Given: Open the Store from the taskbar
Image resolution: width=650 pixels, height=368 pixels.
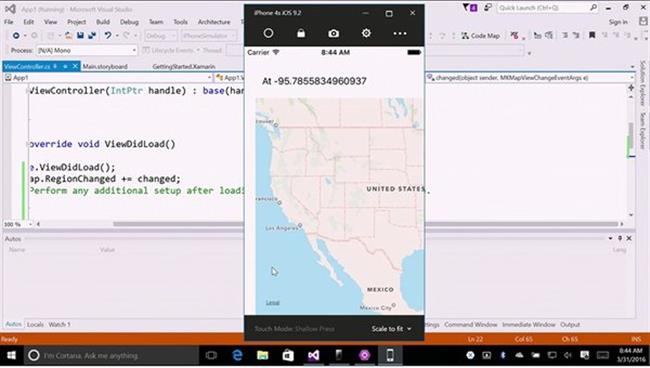Looking at the screenshot, I should 288,355.
